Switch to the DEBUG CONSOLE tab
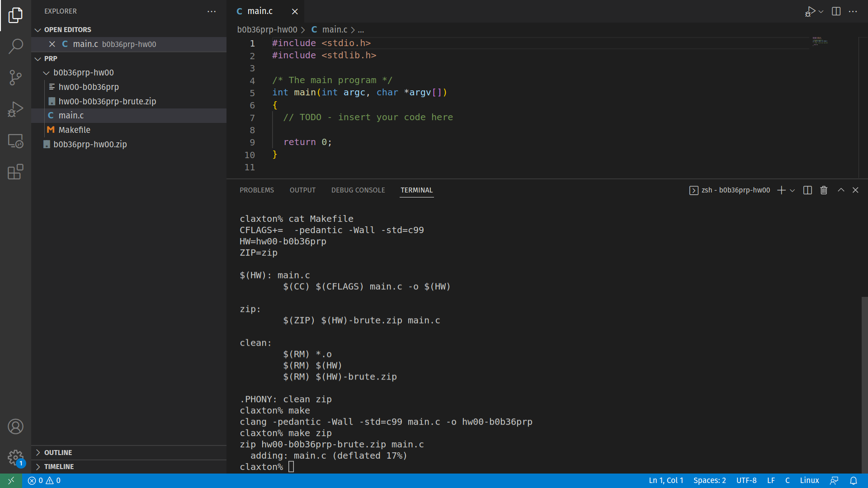 coord(358,190)
